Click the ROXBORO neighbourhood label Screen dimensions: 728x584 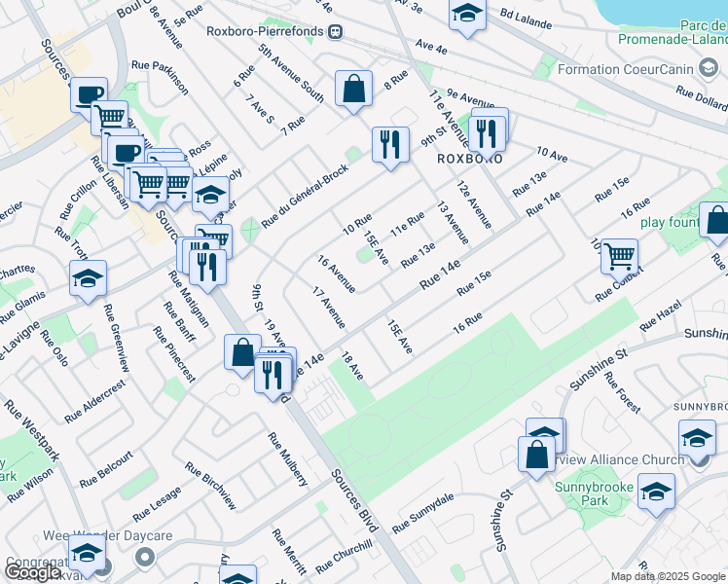(470, 160)
